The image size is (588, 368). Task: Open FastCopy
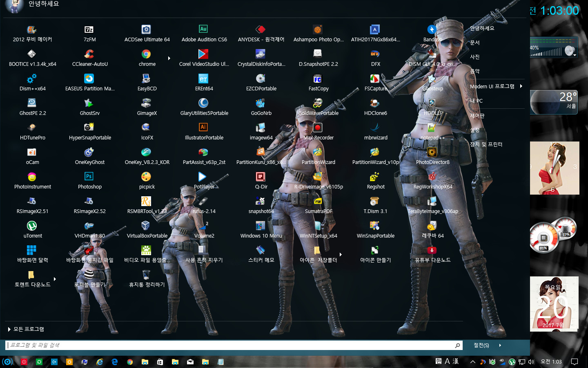click(x=318, y=83)
